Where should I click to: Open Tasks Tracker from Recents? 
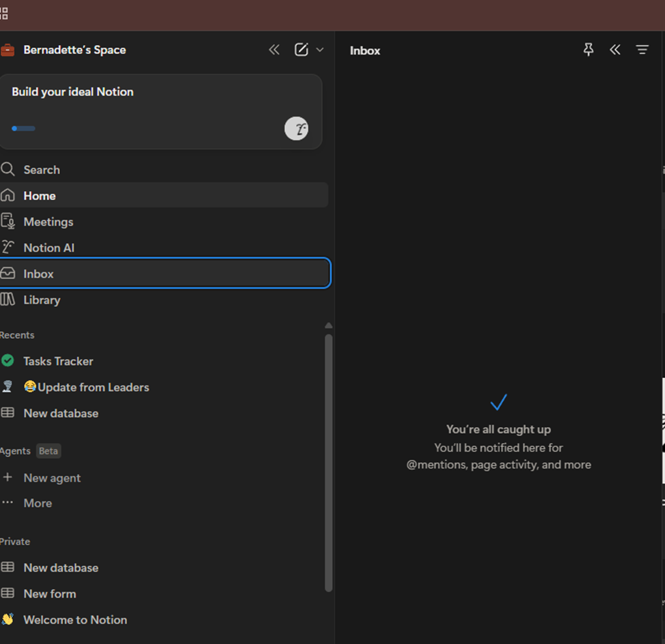click(58, 361)
